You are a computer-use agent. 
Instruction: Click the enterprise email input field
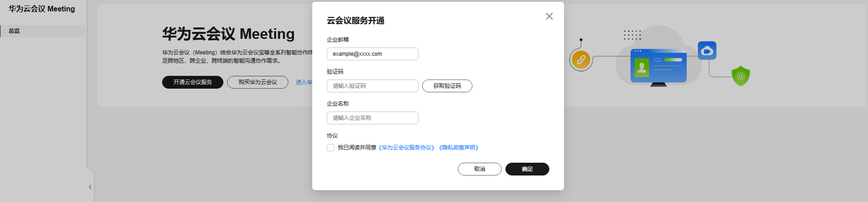click(x=372, y=54)
